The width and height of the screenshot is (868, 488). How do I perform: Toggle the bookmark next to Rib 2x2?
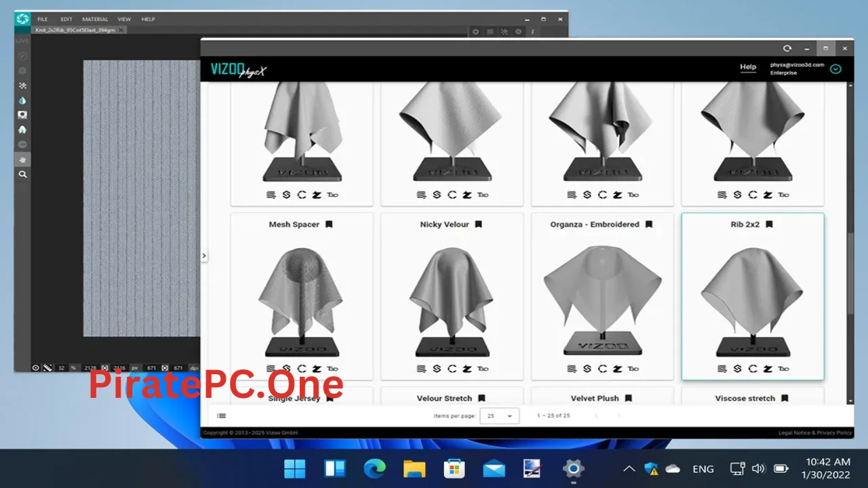[x=769, y=224]
